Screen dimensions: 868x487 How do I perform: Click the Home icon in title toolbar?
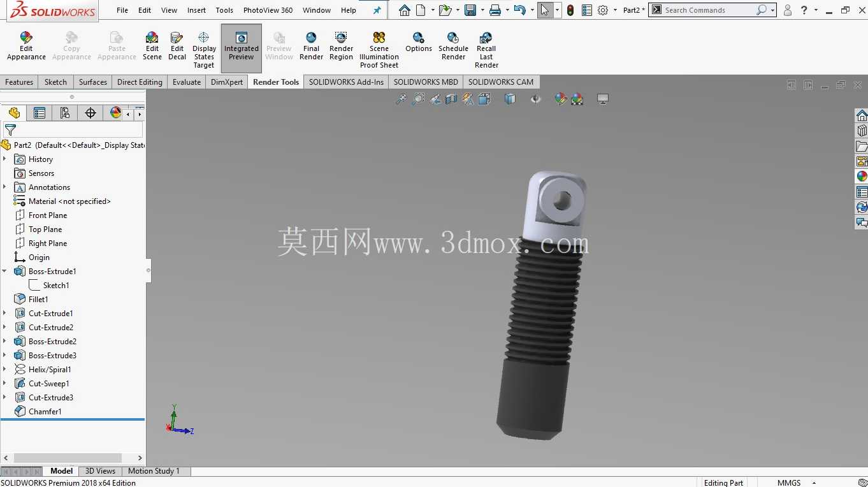pos(405,10)
